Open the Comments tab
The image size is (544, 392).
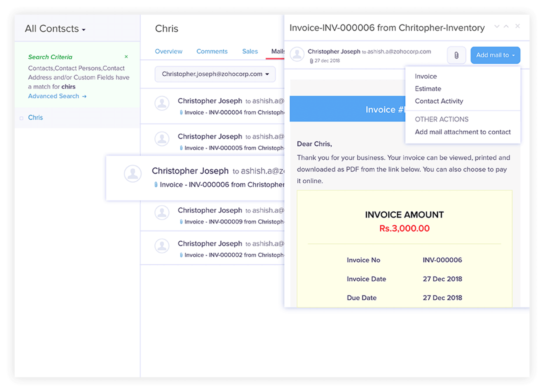pos(212,51)
